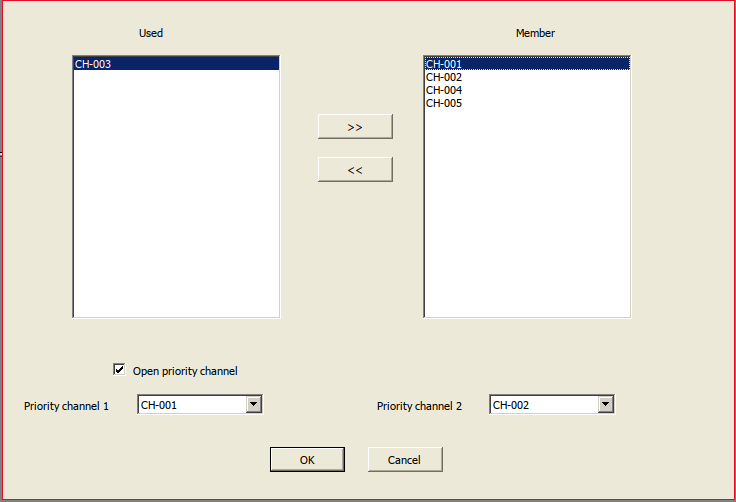Click the >> move button

pyautogui.click(x=355, y=127)
